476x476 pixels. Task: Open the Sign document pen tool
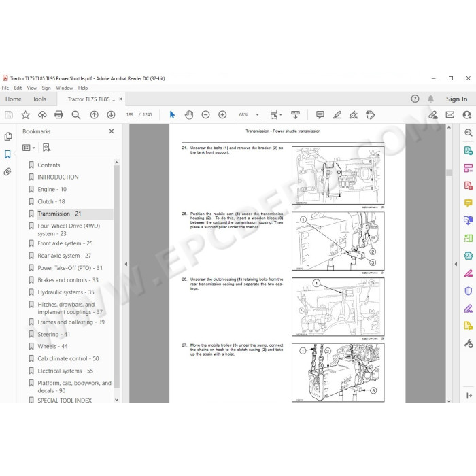click(x=354, y=115)
